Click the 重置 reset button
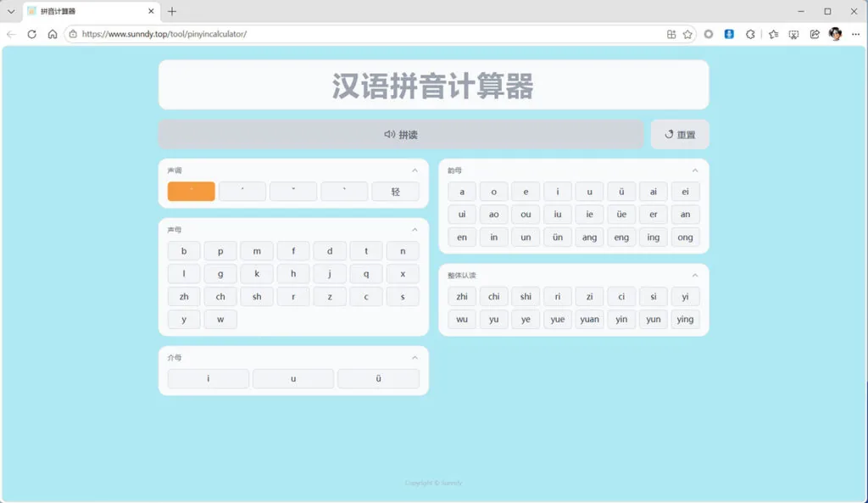 coord(680,135)
